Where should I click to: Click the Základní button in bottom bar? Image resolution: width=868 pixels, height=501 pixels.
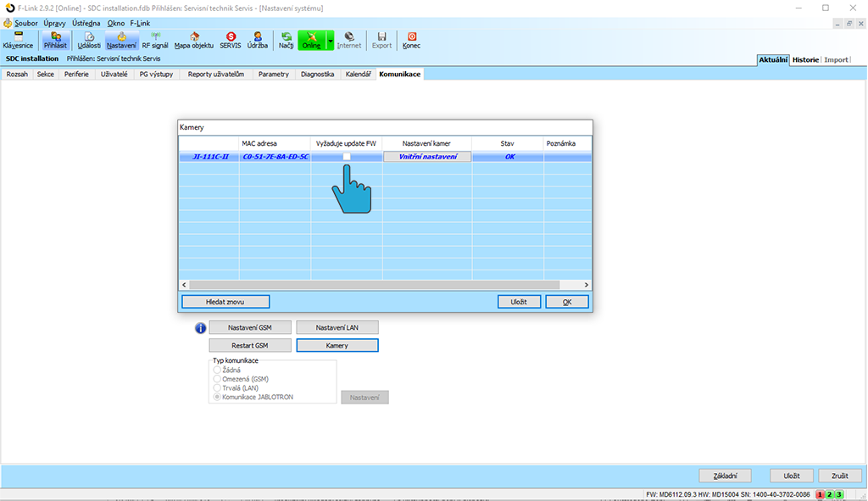tap(726, 476)
